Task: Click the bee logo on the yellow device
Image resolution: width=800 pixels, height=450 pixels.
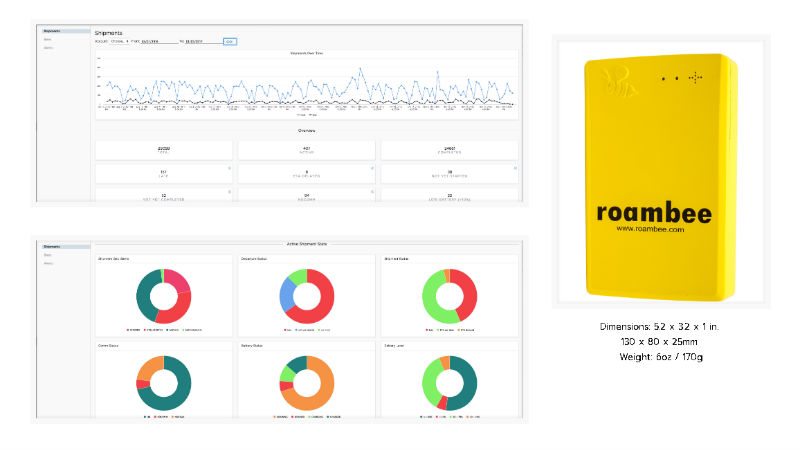Action: (x=618, y=83)
